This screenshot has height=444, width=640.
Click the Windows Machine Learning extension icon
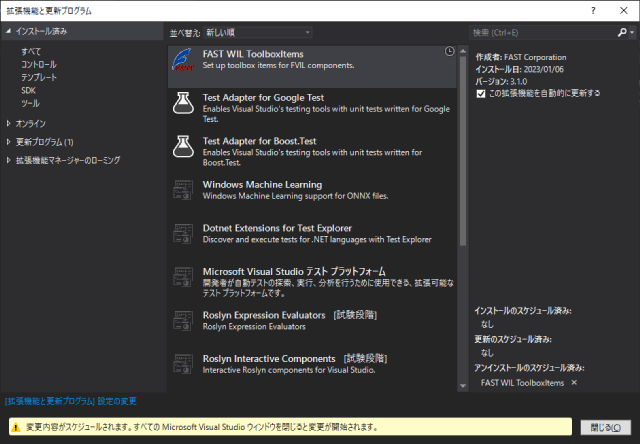[183, 190]
